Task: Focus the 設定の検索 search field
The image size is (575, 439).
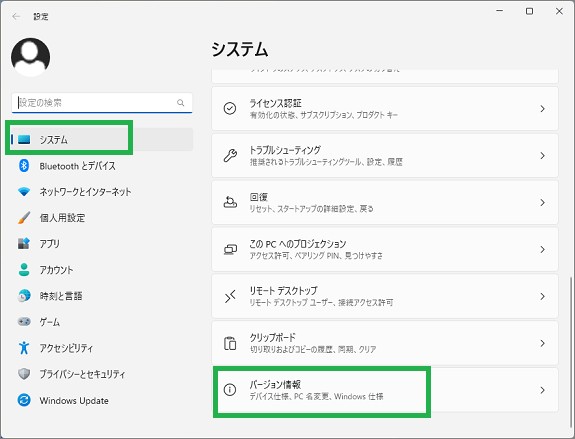Action: click(x=102, y=103)
